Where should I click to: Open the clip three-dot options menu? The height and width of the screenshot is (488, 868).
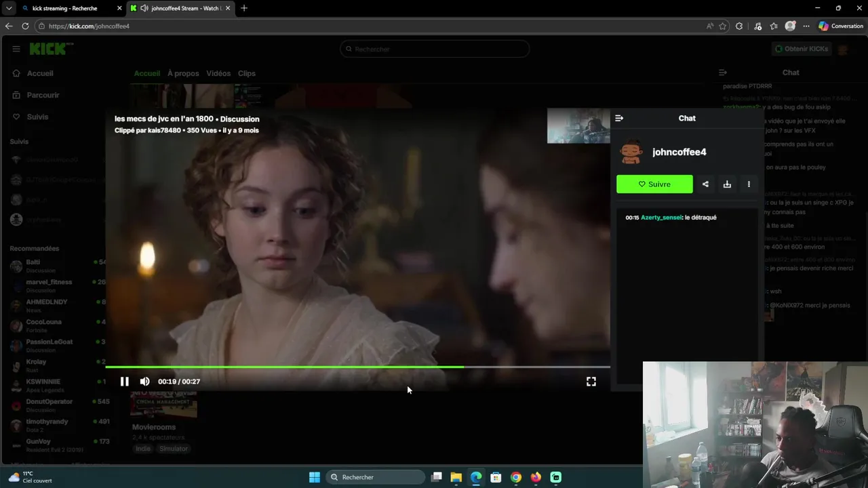click(749, 184)
